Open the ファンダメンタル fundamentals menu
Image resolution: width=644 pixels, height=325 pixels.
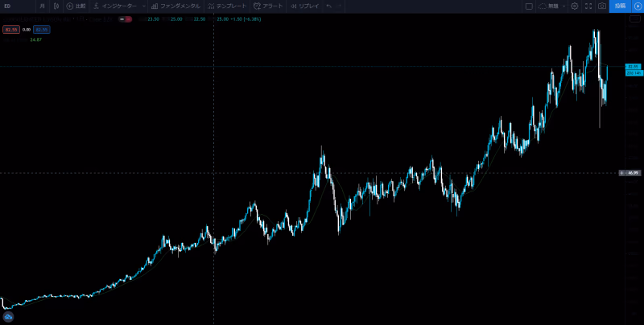coord(175,6)
